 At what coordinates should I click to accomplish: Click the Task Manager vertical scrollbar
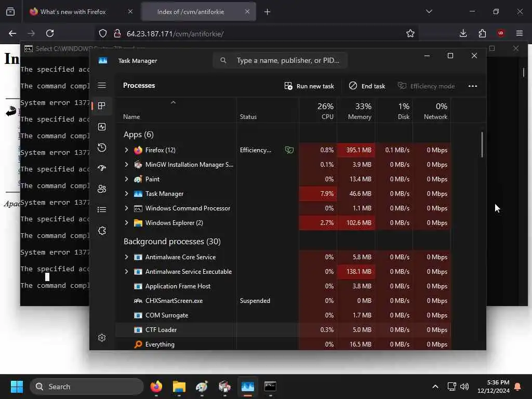482,145
